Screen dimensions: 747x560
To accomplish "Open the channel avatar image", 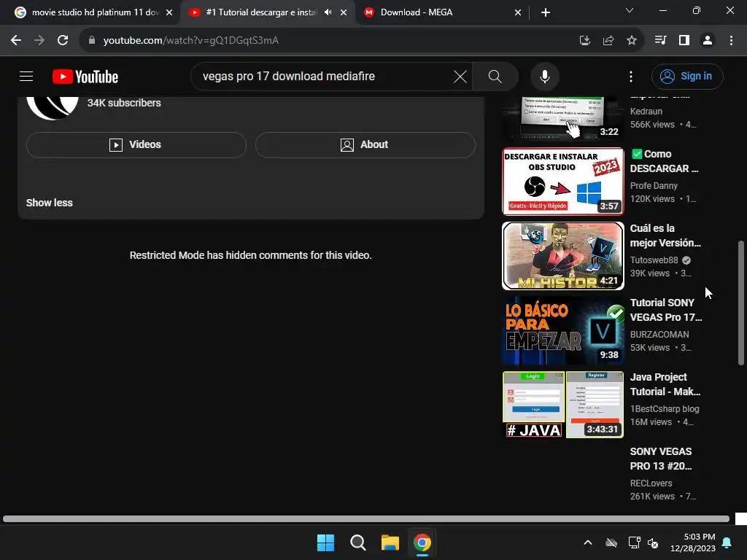I will [53, 107].
